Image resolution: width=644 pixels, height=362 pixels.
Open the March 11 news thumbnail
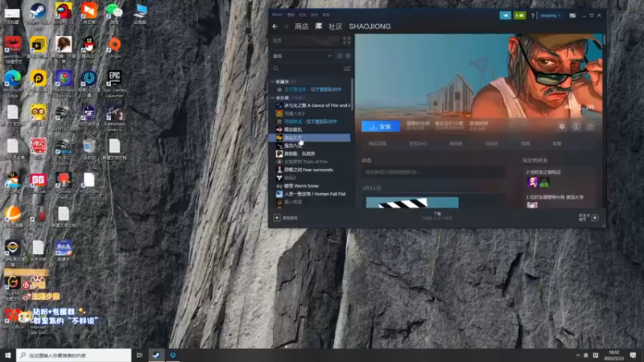click(x=412, y=203)
